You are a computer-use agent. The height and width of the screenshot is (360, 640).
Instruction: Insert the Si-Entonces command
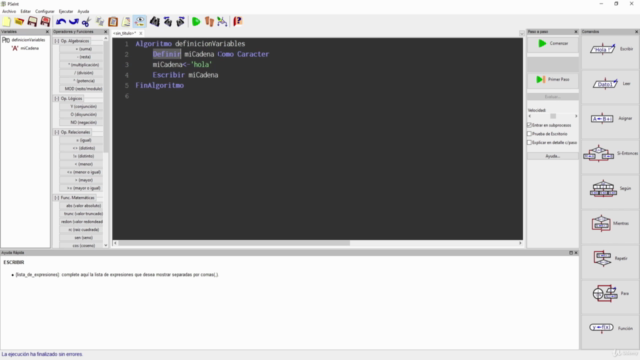(611, 154)
